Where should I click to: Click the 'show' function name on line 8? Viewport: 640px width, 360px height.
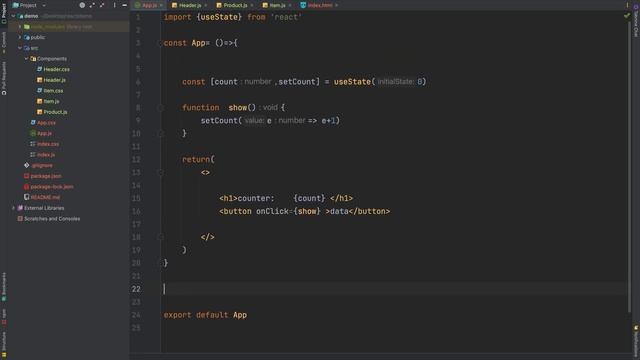point(238,108)
